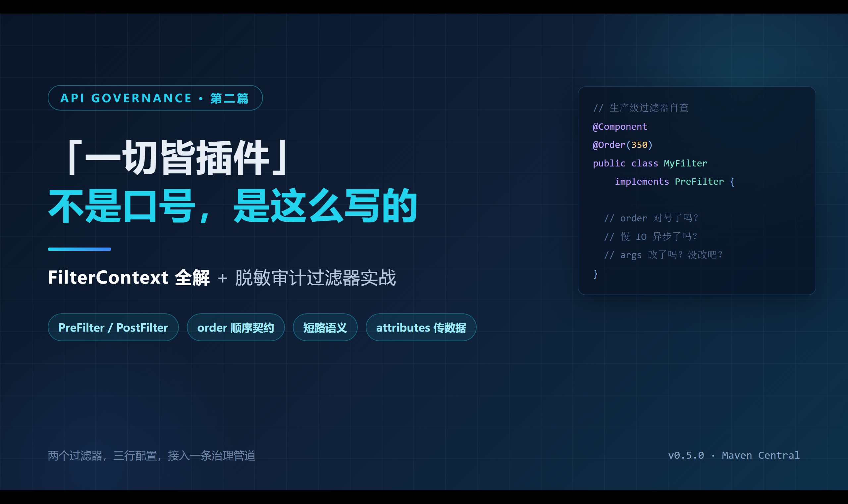Click the code comment 生产级过滤器自查
848x504 pixels.
[x=641, y=108]
